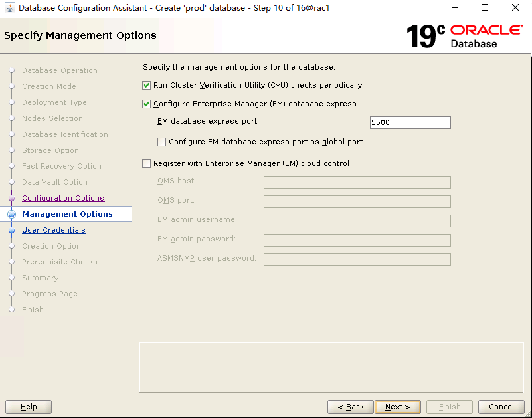Maximize the Database Configuration Assistant window

click(x=485, y=7)
